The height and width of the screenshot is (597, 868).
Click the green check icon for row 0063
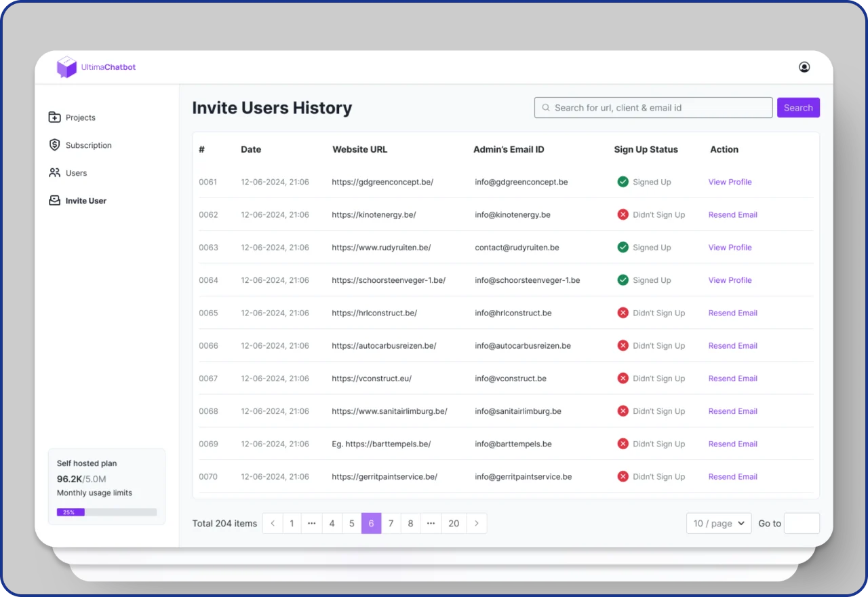coord(623,248)
